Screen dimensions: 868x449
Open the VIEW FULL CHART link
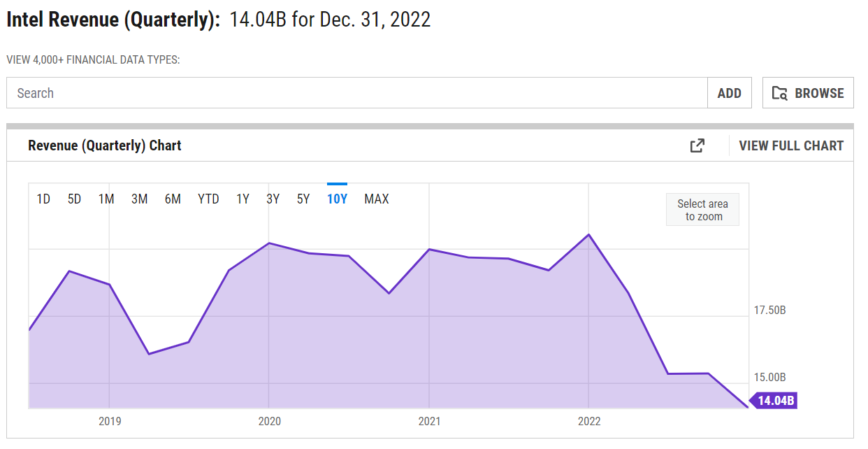pyautogui.click(x=791, y=145)
